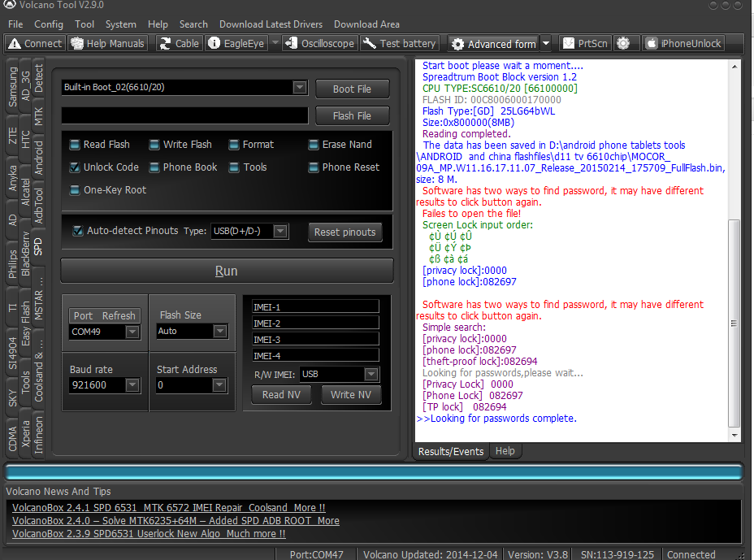Open R/W IMEI USB dropdown
754x560 pixels.
click(370, 374)
